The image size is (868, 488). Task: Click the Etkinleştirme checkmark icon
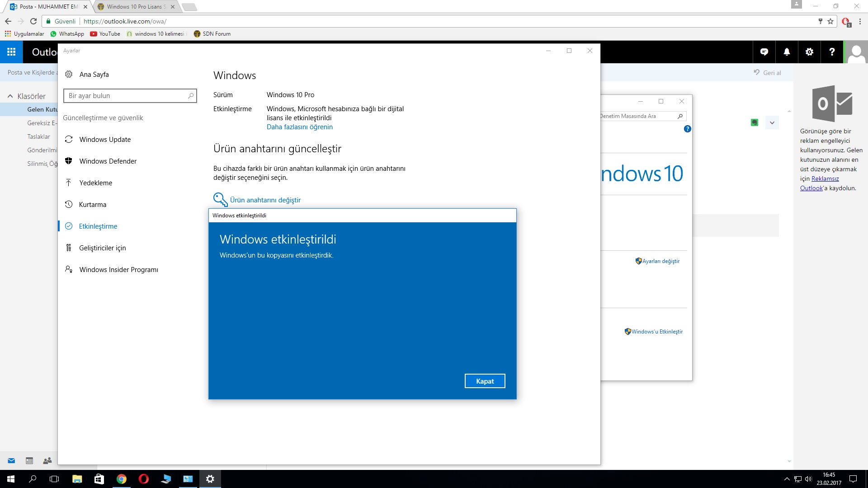point(69,226)
